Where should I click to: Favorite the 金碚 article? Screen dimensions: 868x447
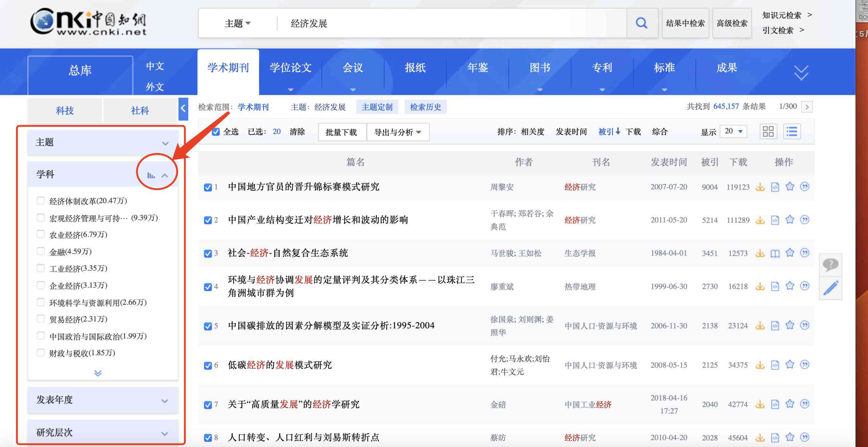(x=790, y=404)
